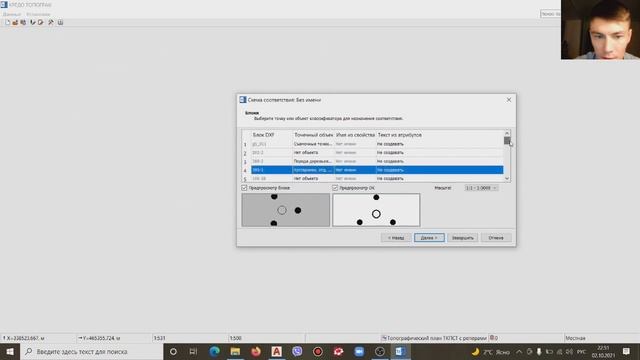Click the white OK preview thumbnail
Screen dimensions: 640x360
[x=376, y=210]
